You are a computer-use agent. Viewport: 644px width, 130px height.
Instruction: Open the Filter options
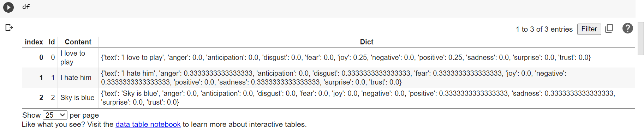589,29
